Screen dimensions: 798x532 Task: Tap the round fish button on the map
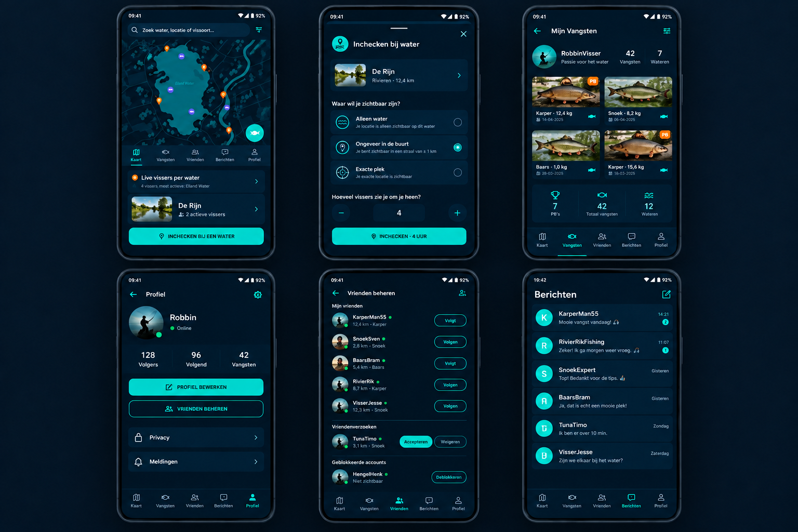point(255,134)
